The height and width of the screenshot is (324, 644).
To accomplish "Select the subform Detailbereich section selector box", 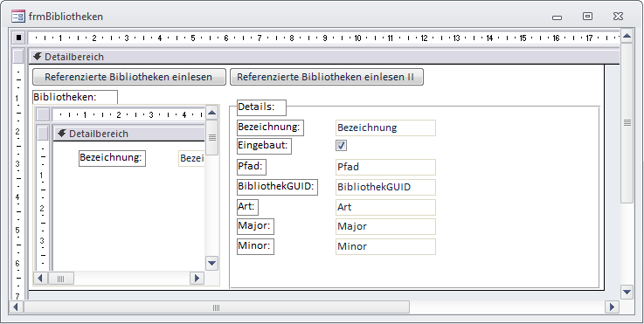I will 43,134.
